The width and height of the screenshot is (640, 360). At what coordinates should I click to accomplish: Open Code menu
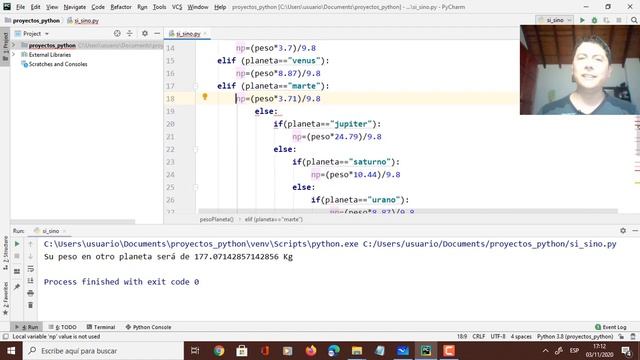coord(98,7)
